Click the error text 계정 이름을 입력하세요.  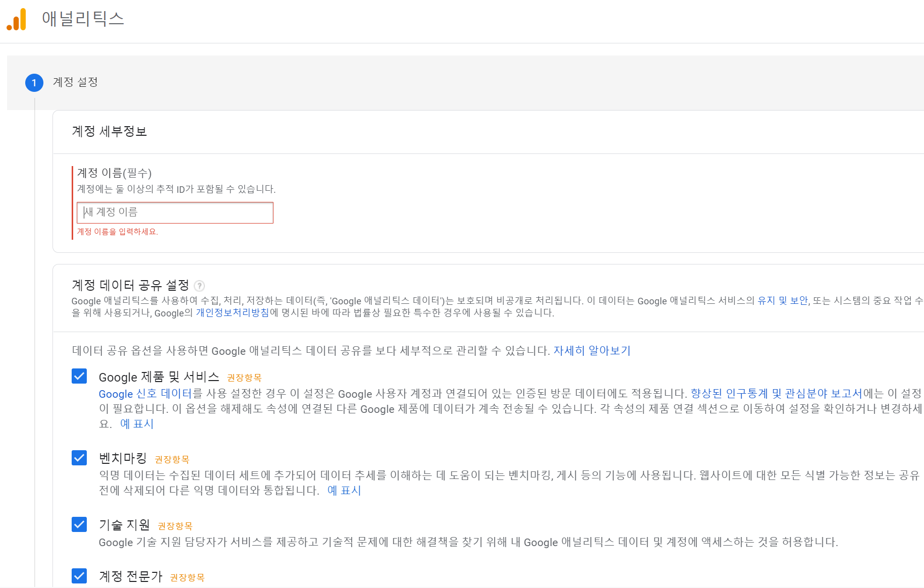118,232
